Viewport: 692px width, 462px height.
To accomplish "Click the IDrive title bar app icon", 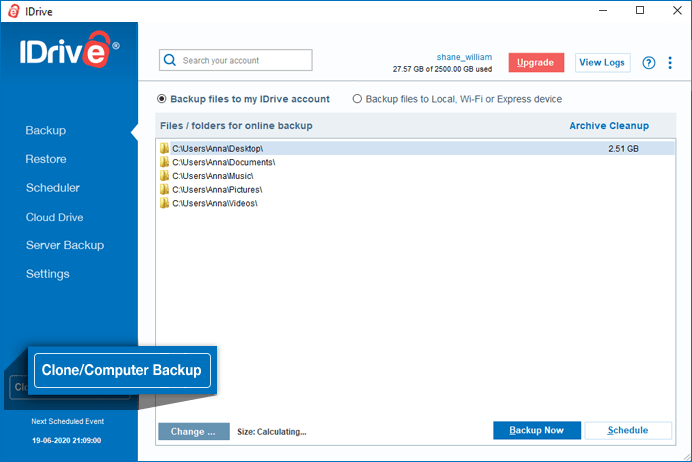I will click(x=14, y=11).
